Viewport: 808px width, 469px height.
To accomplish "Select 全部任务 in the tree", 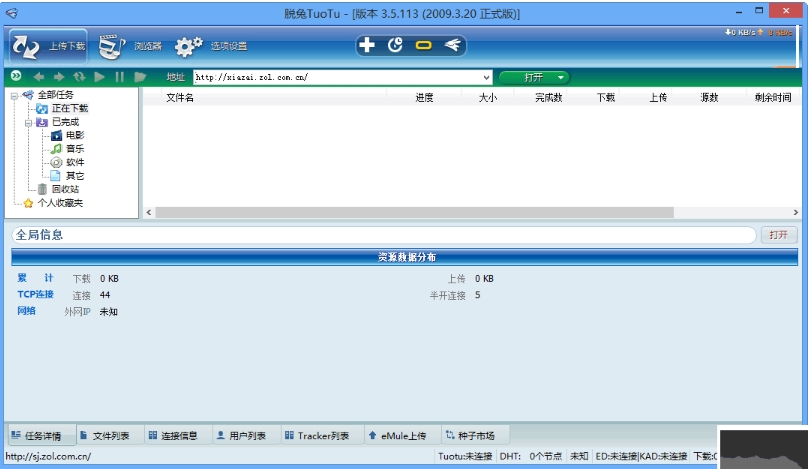I will [x=56, y=95].
